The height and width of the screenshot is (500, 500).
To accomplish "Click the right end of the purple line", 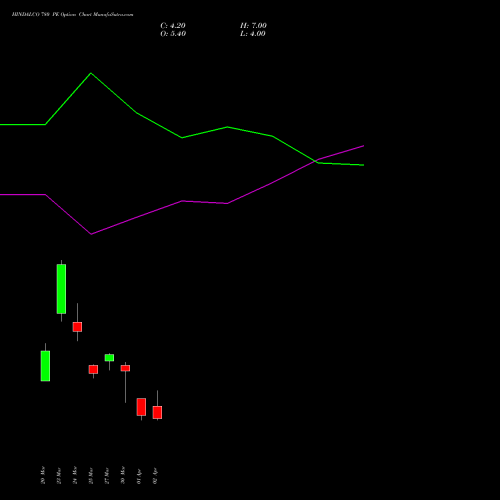I will tap(363, 146).
